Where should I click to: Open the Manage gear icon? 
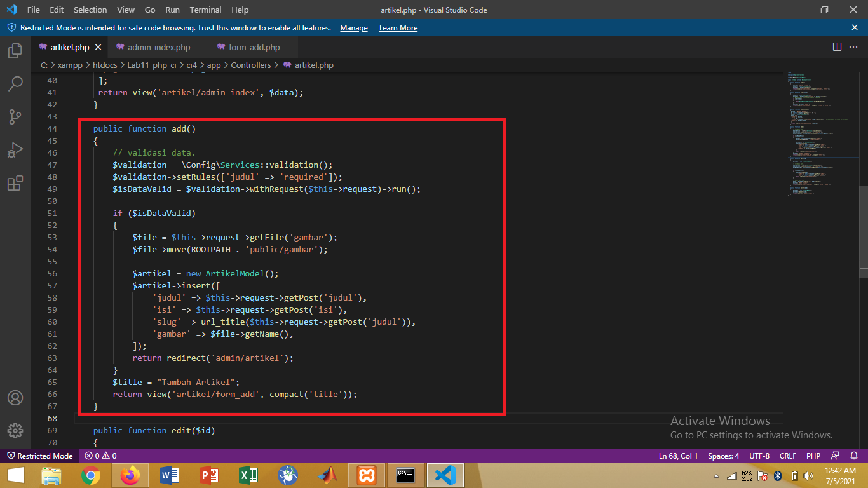(x=15, y=430)
